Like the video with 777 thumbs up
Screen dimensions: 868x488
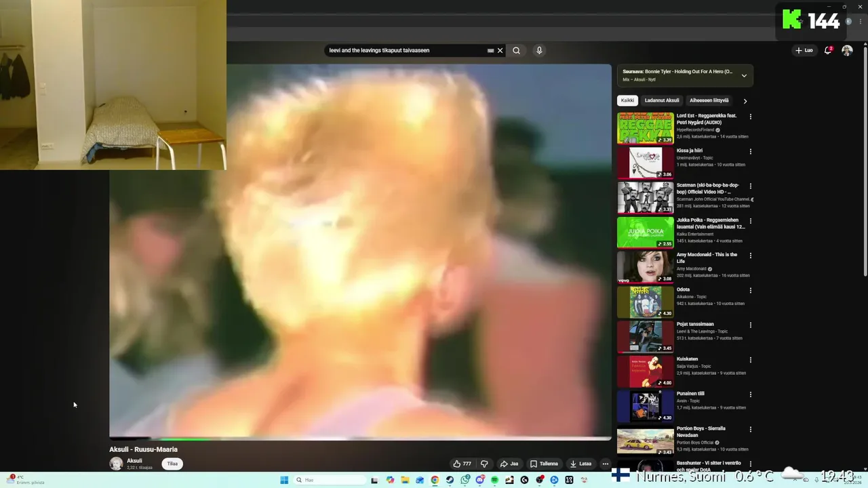(x=462, y=464)
